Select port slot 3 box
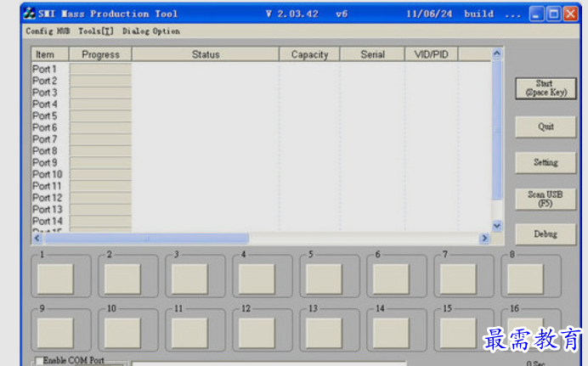Viewport: 588px width, 366px height. point(189,279)
